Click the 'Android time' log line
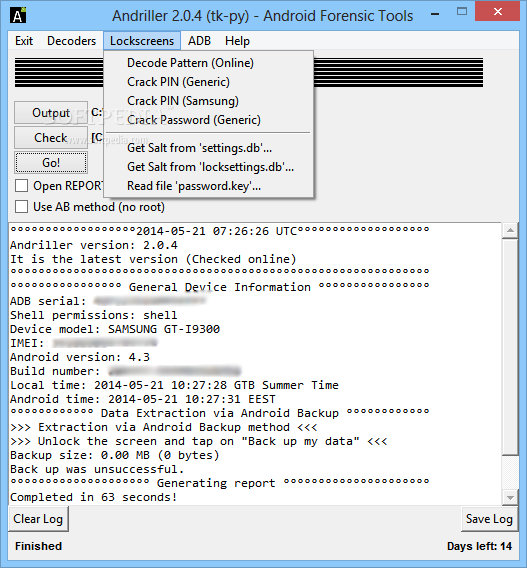The image size is (527, 568). 143,399
